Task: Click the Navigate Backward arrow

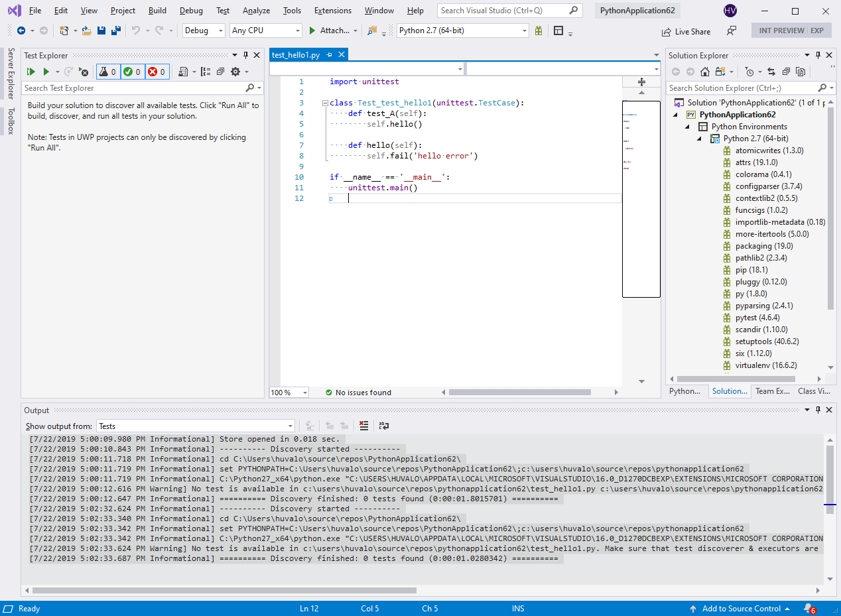Action: coord(21,31)
